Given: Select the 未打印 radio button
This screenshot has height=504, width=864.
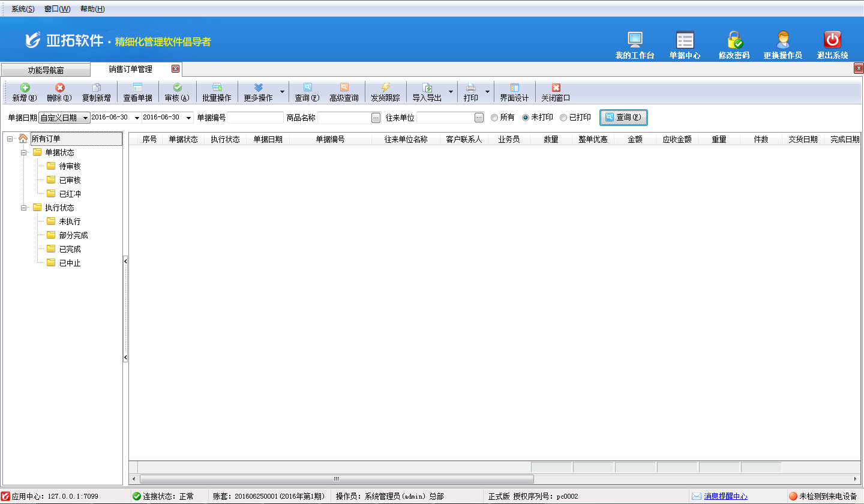Looking at the screenshot, I should pyautogui.click(x=526, y=118).
